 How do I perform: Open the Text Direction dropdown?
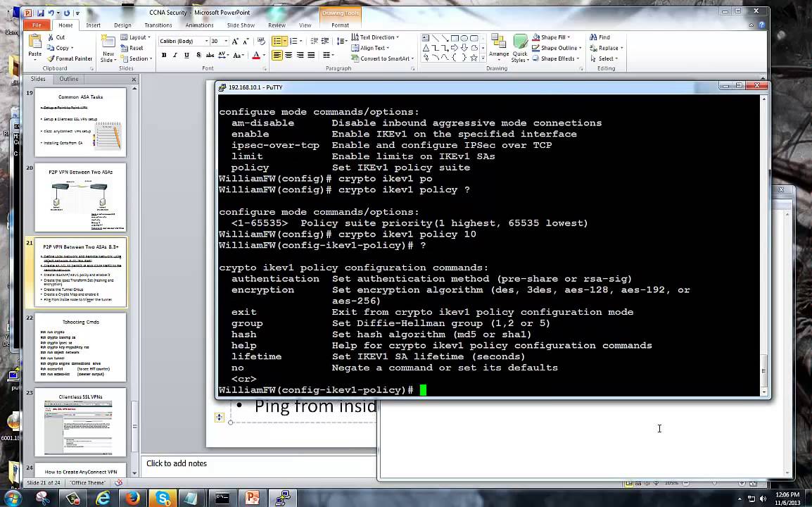tap(375, 37)
